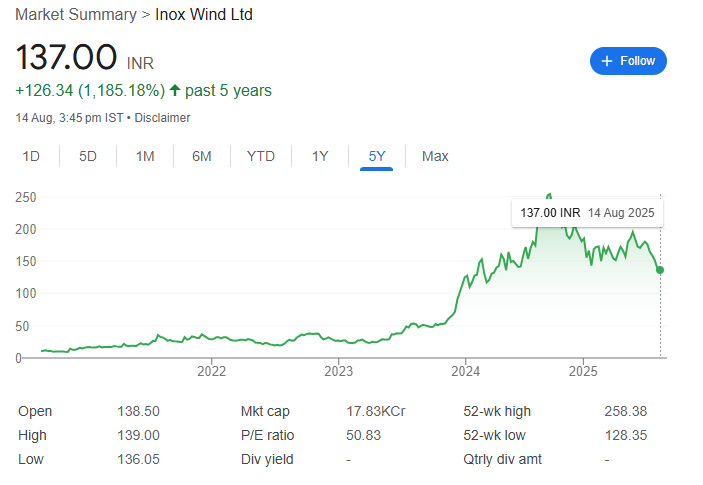Click the 2024 x-axis label
The image size is (703, 485).
click(x=465, y=371)
